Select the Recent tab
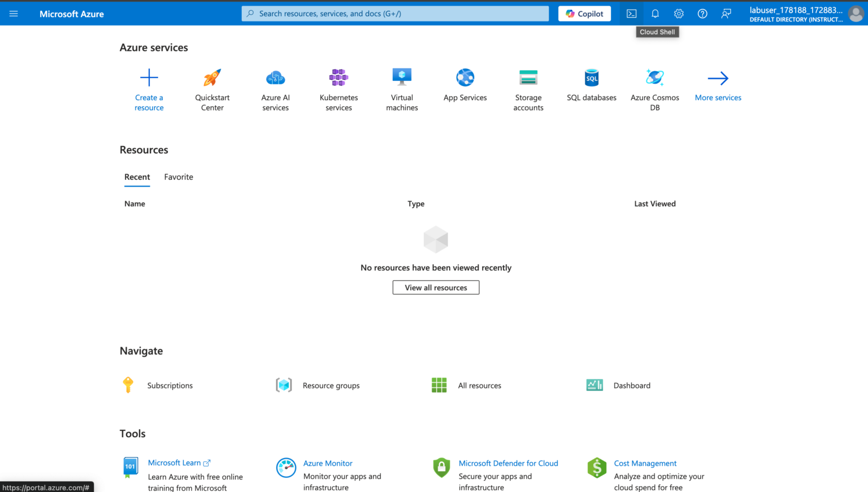 click(137, 176)
